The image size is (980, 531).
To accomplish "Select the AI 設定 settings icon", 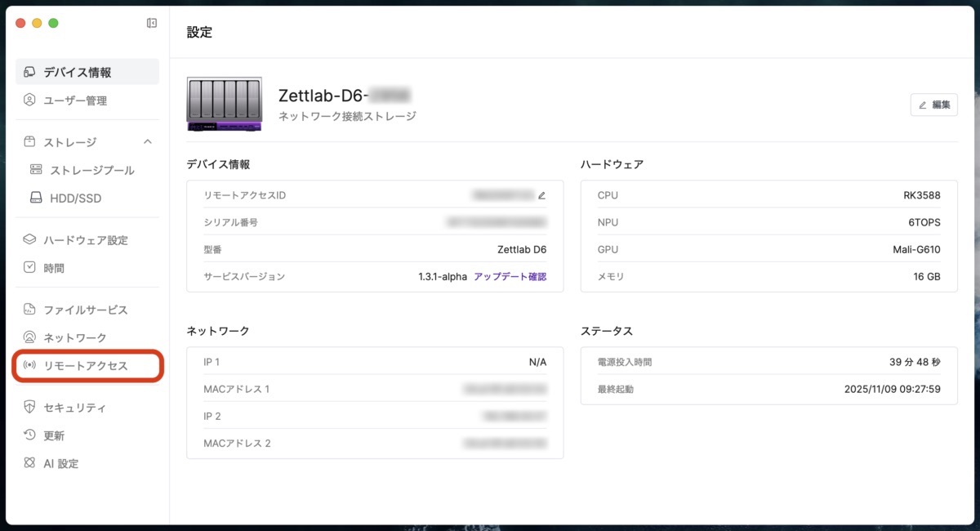I will click(28, 463).
